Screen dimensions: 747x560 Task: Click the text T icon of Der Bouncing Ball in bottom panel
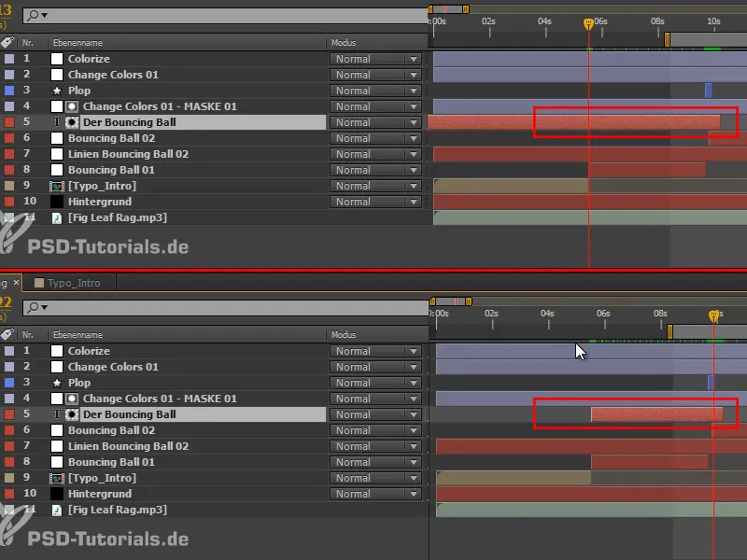point(57,414)
